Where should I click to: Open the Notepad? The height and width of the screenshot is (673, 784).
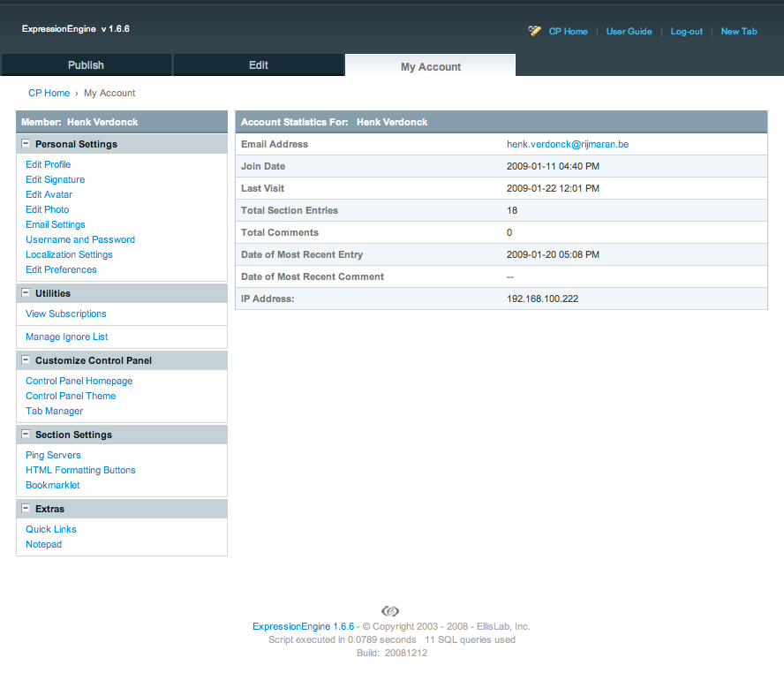click(43, 544)
